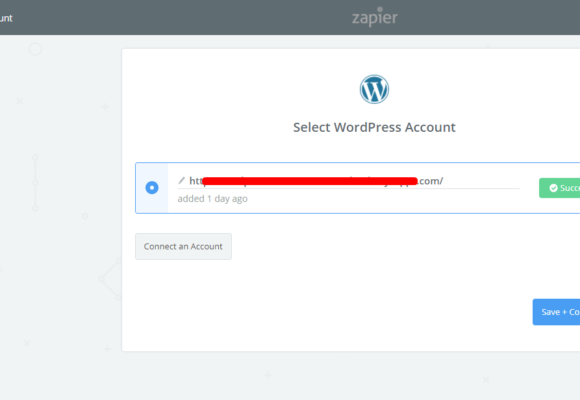Image resolution: width=580 pixels, height=400 pixels.
Task: Click the redacted account URL field
Action: [x=348, y=181]
